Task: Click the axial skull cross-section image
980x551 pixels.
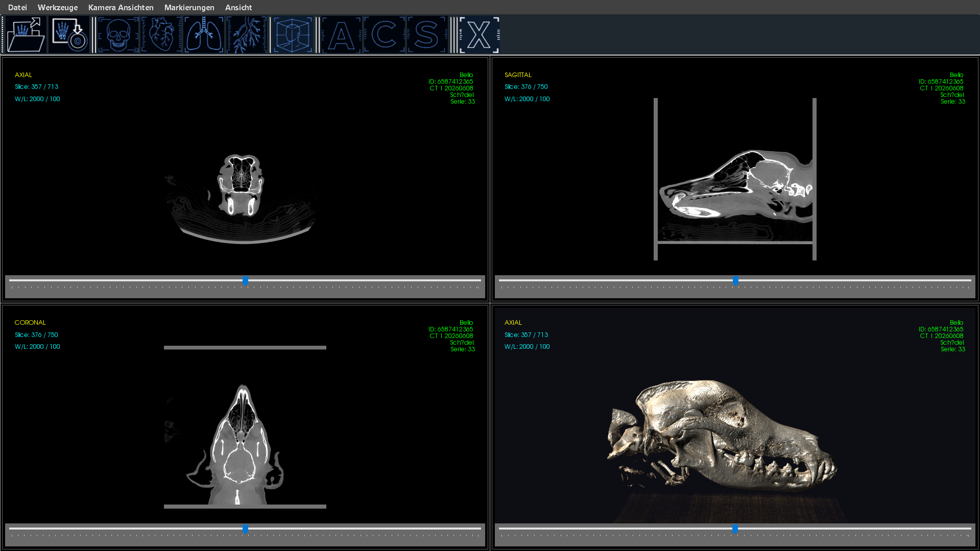Action: click(241, 185)
